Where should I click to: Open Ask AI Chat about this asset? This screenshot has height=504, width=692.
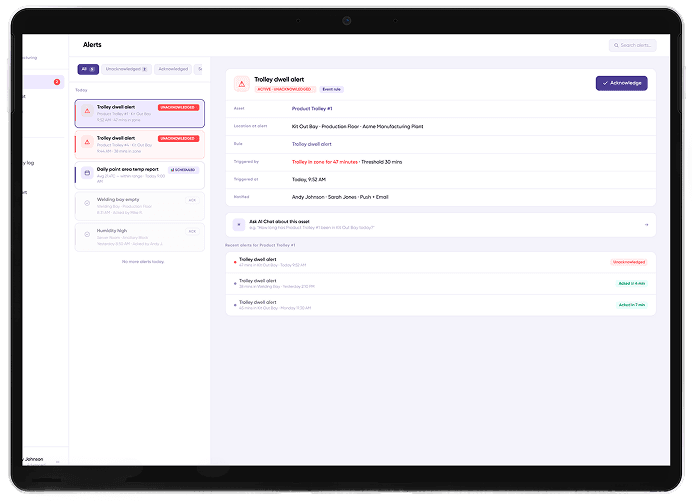click(440, 225)
